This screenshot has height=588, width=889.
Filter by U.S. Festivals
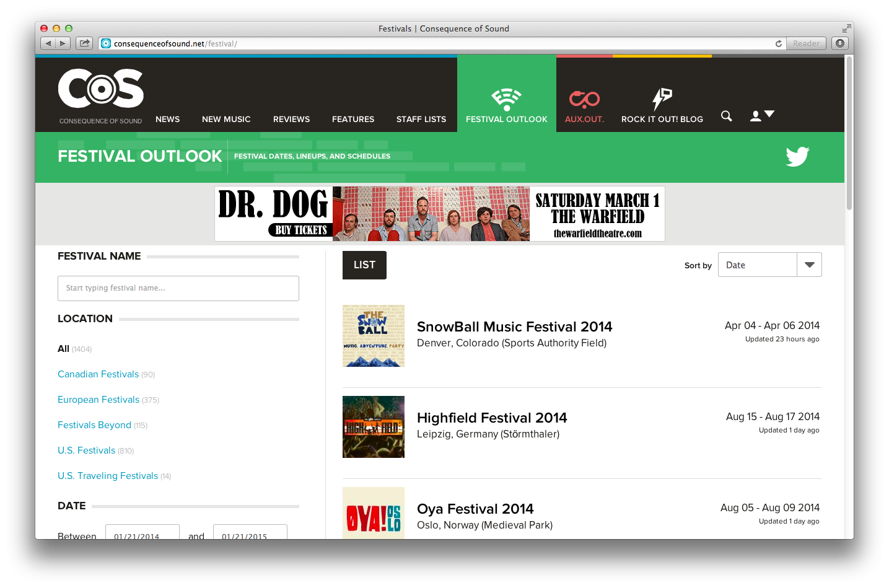[86, 450]
